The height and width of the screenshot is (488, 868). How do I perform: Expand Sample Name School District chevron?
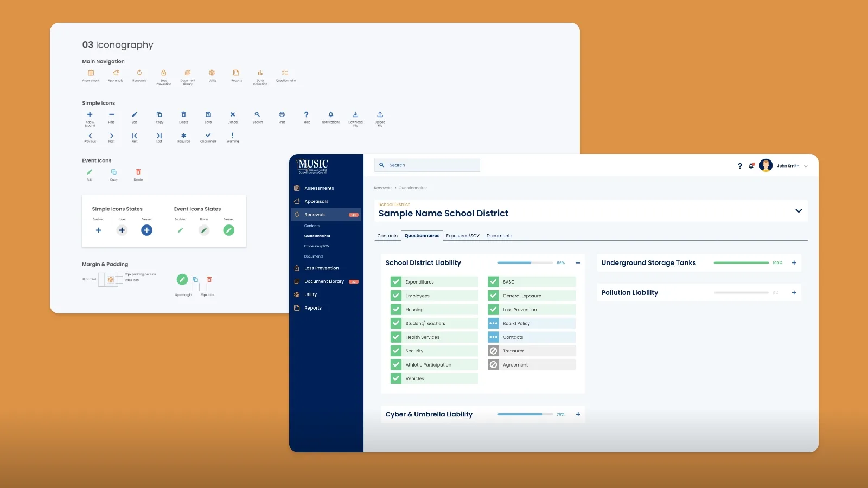point(799,211)
